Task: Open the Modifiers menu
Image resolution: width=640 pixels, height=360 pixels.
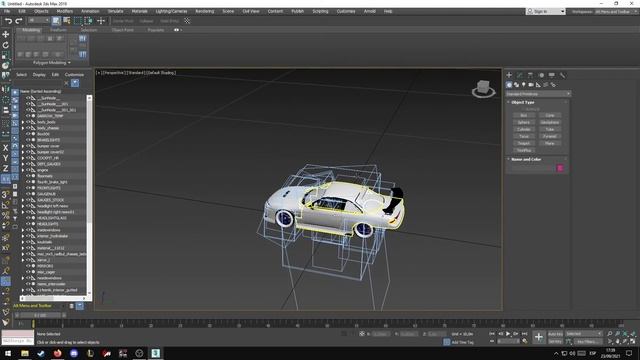Action: click(64, 11)
